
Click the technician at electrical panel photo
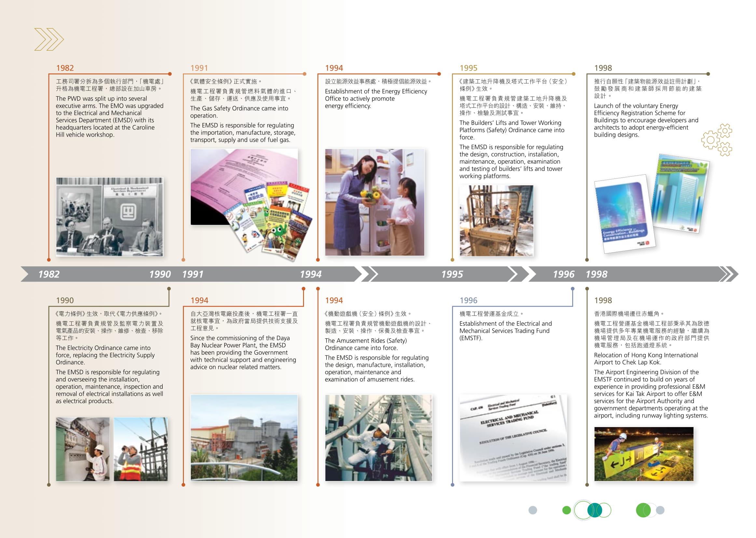click(83, 449)
